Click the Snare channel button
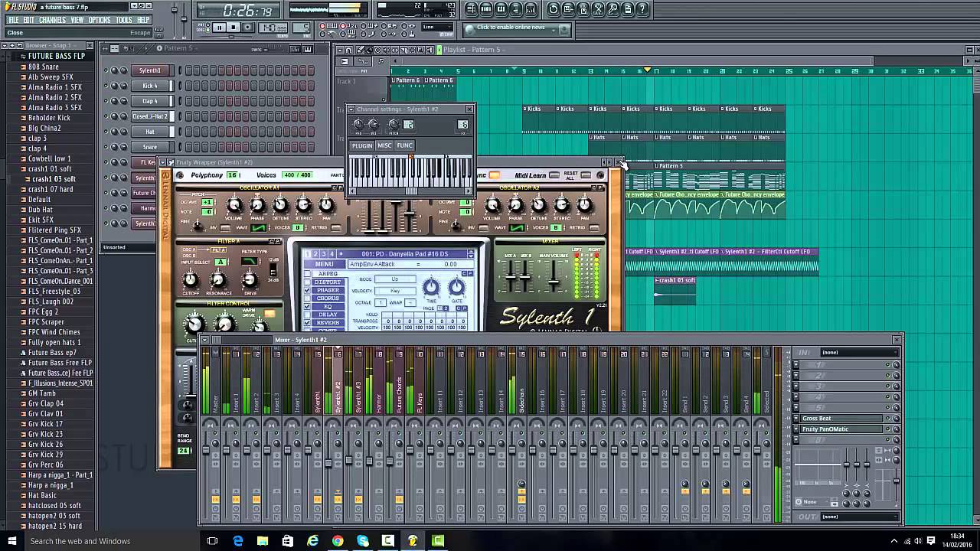The image size is (980, 551). [x=150, y=147]
